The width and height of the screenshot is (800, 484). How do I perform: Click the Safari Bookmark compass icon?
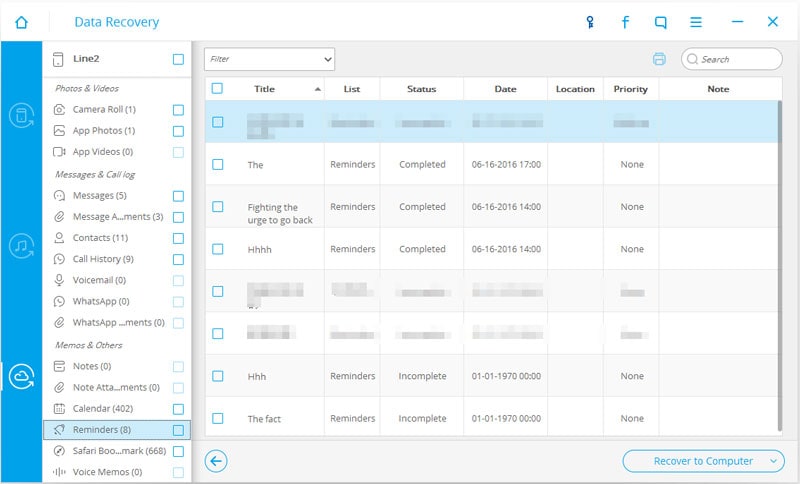[x=59, y=451]
